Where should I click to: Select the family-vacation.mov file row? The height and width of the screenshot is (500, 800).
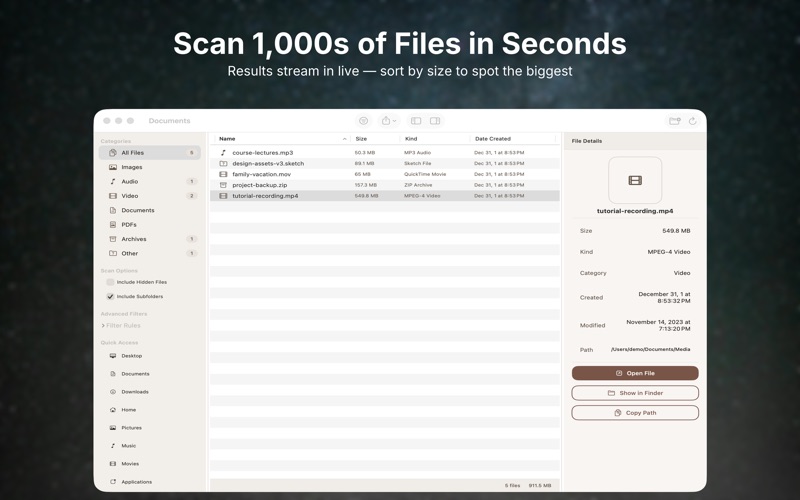385,174
